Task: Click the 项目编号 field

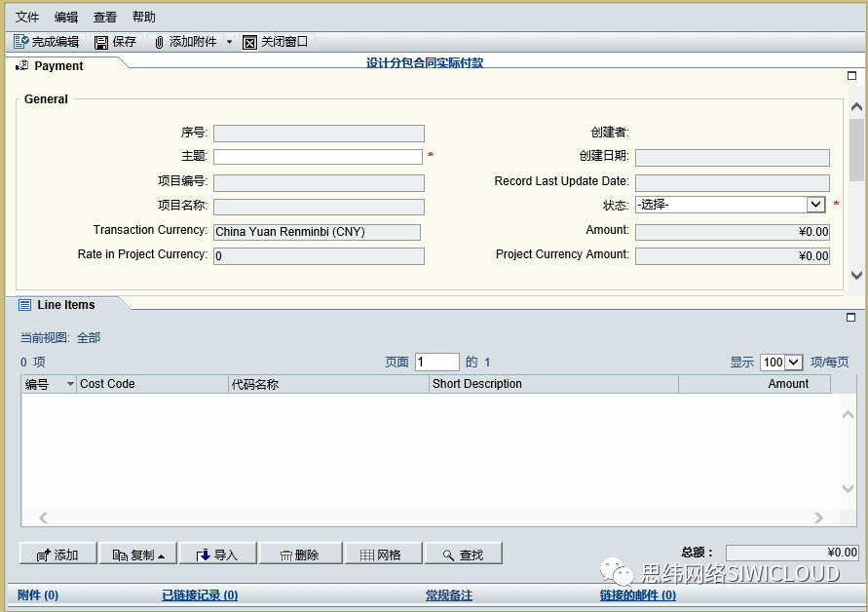Action: 319,183
